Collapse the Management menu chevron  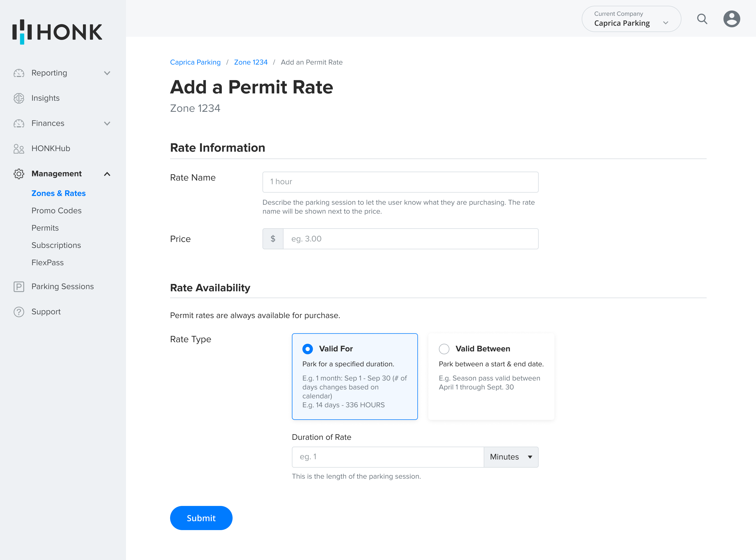pos(107,174)
